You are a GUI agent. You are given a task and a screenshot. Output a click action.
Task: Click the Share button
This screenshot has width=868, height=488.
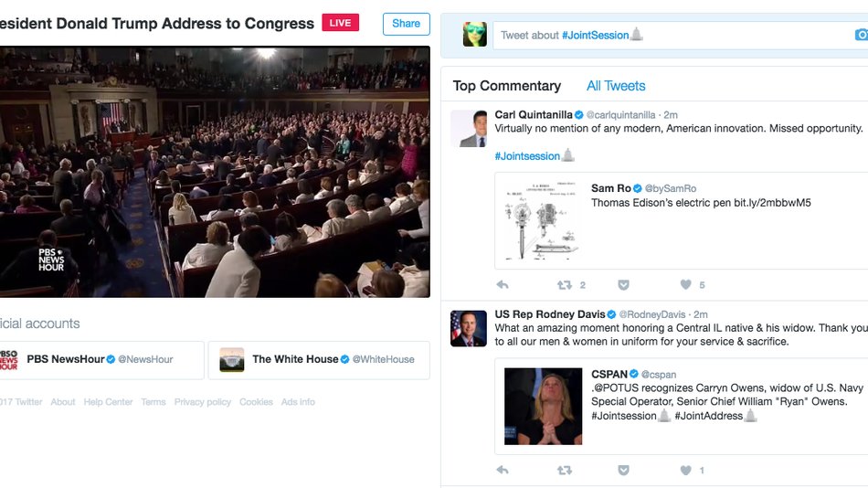(x=407, y=24)
